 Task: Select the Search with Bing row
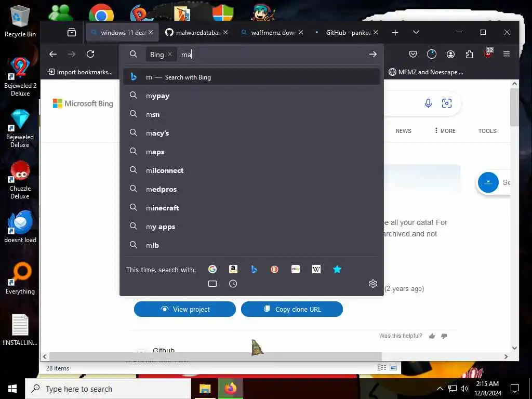[x=251, y=77]
